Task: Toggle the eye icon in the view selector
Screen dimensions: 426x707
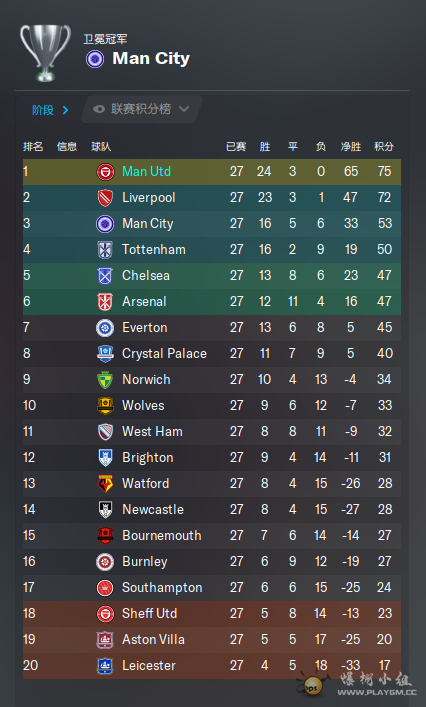Action: [99, 109]
